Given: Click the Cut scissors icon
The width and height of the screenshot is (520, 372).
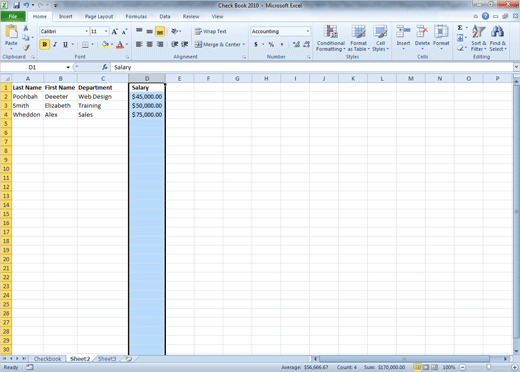Looking at the screenshot, I should point(26,28).
